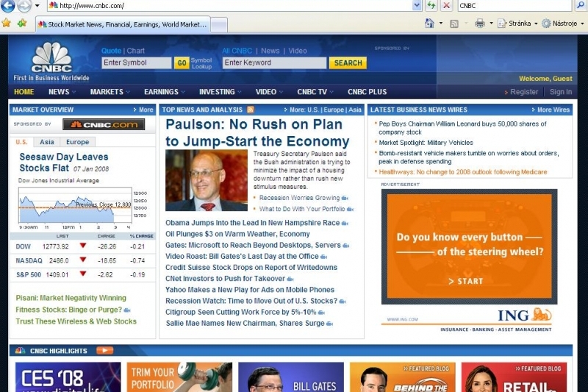Open the Nástroje tools menu

[x=563, y=24]
